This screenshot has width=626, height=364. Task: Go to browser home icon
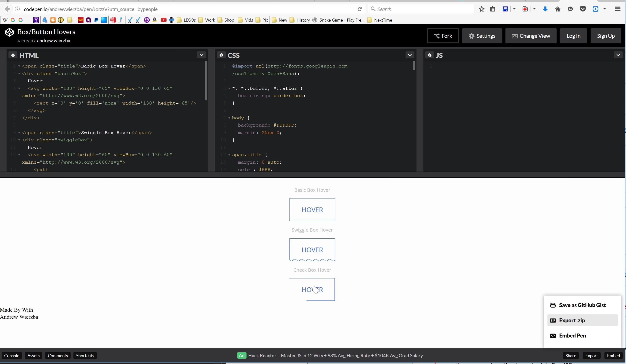tap(558, 9)
